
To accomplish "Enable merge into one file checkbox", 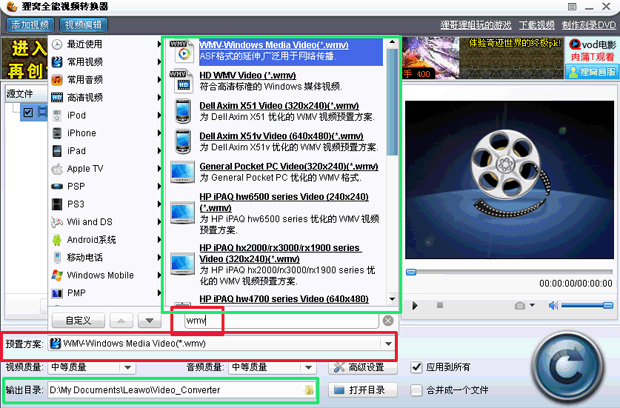I will click(x=416, y=390).
